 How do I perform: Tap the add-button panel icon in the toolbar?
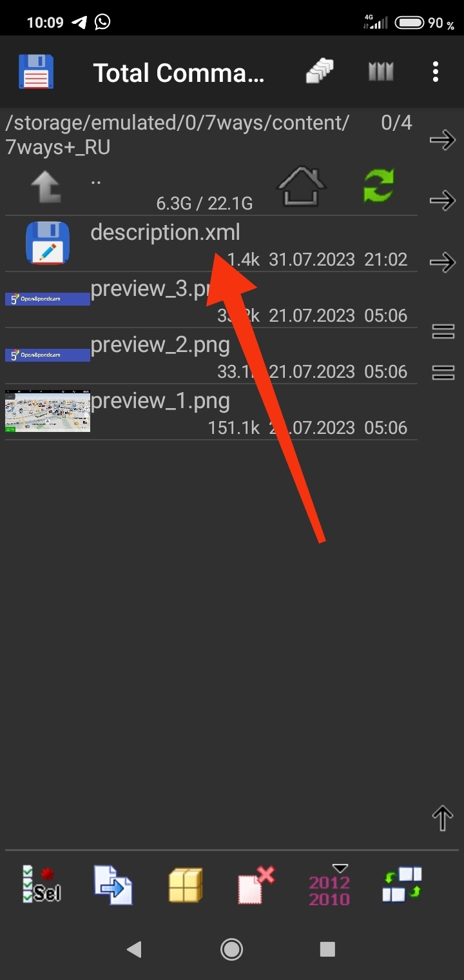click(401, 885)
